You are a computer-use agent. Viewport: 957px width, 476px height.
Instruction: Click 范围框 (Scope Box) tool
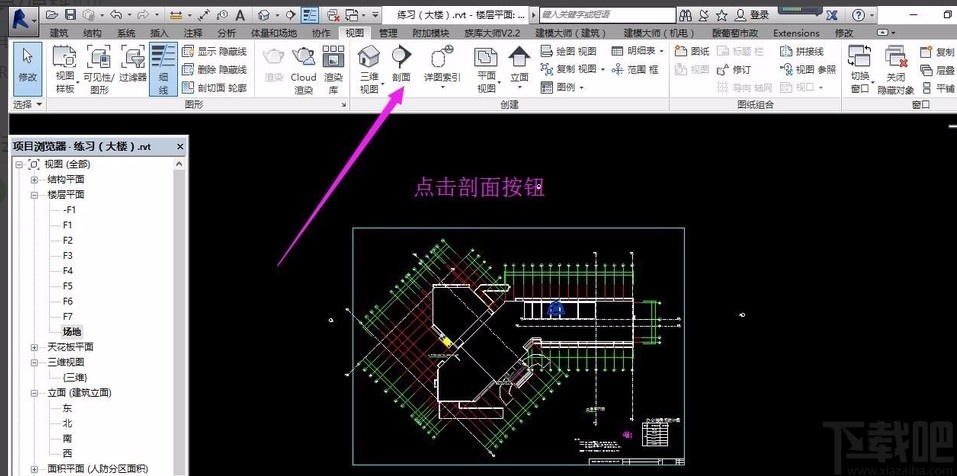(635, 70)
